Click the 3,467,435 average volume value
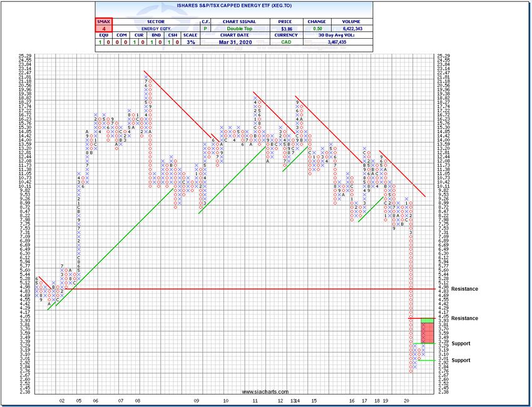532x407 pixels. (337, 43)
